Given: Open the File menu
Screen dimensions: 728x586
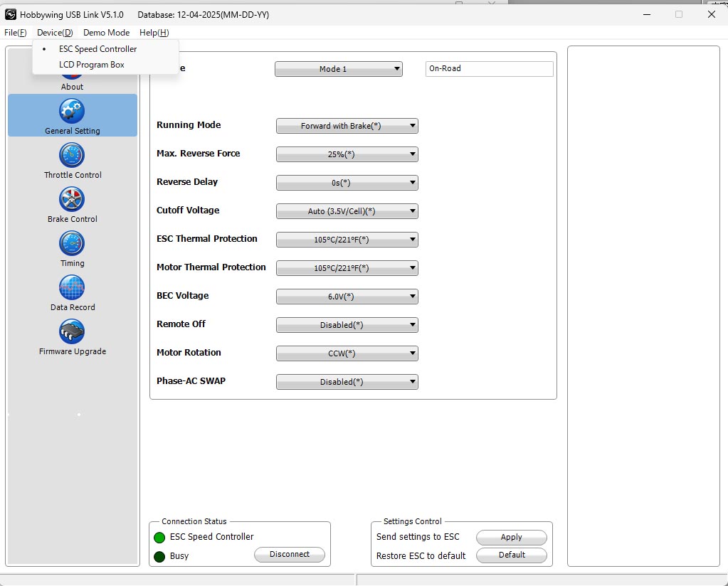Looking at the screenshot, I should pos(15,33).
